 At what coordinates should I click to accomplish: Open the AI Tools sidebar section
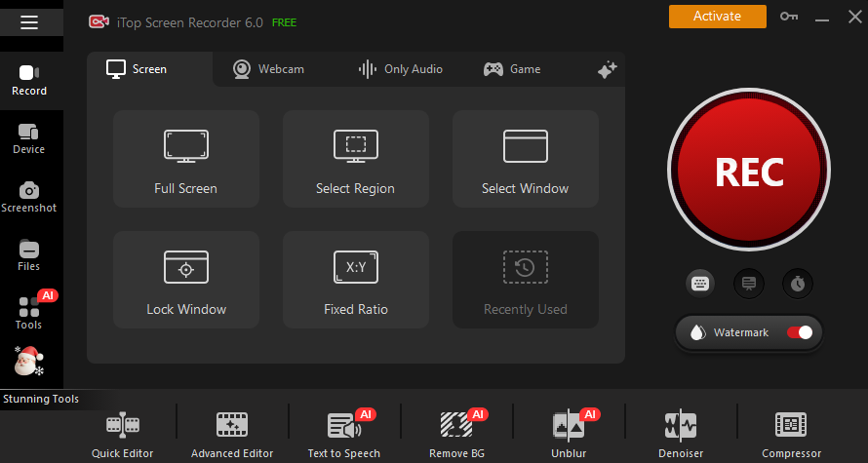click(x=29, y=313)
